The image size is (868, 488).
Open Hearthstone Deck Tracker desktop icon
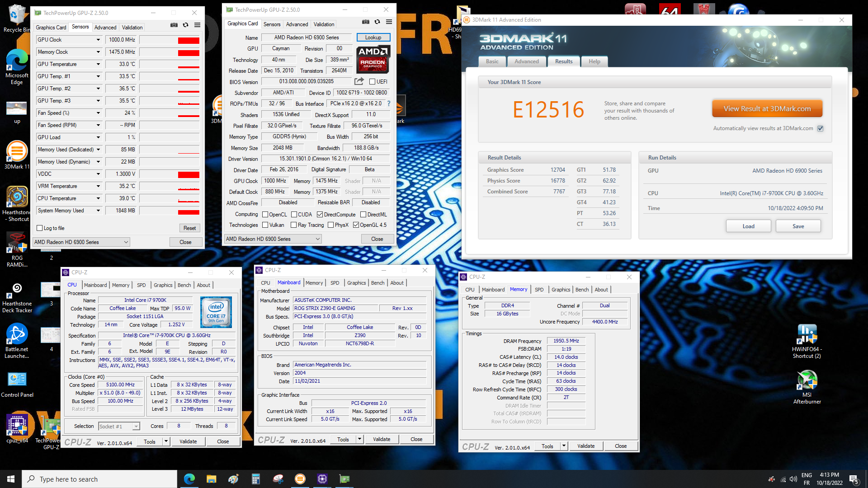17,297
